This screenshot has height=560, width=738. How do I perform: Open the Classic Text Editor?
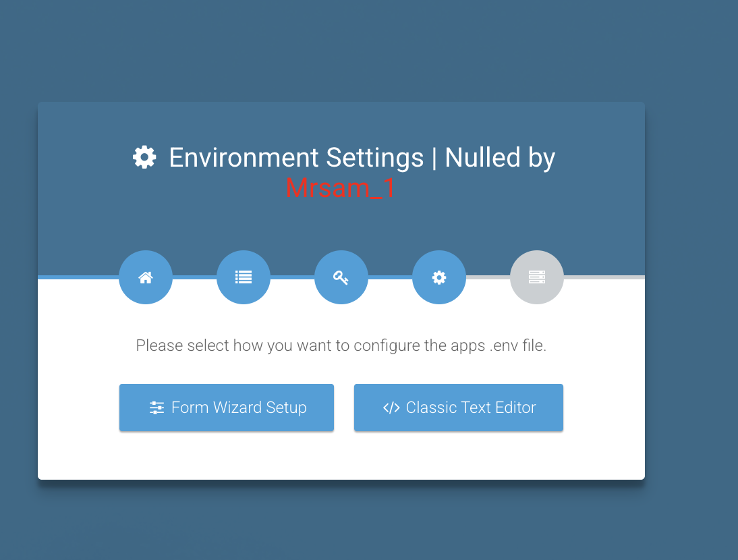(x=459, y=408)
